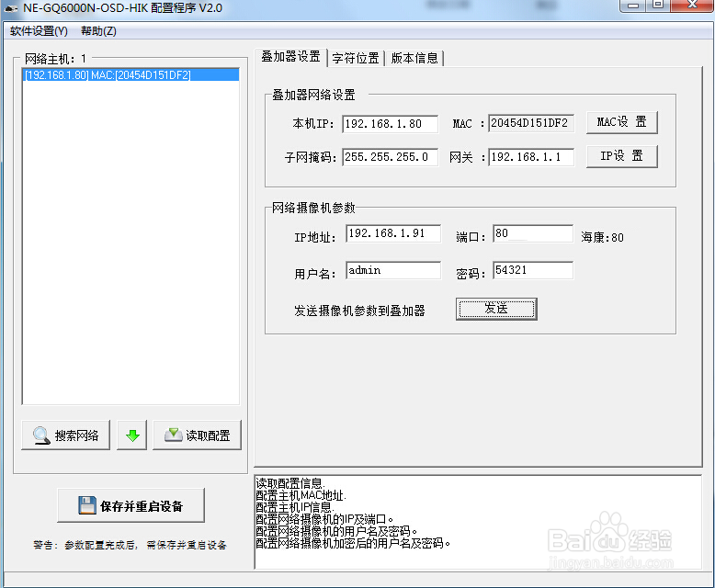Click log line 配置主机IP信息
This screenshot has height=588, width=715.
pyautogui.click(x=295, y=507)
